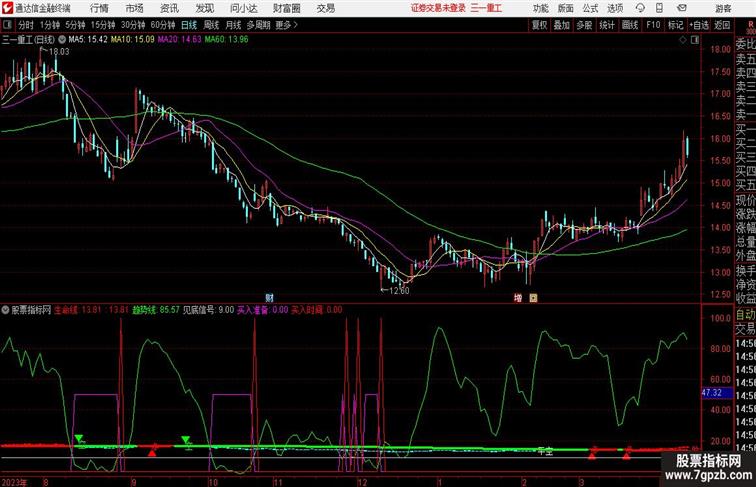Expand the 更多 period options

(286, 25)
